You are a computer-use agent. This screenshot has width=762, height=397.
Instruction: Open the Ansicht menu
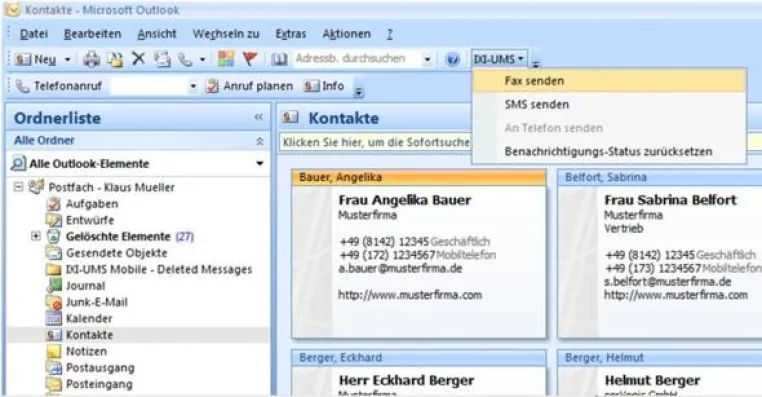tap(156, 34)
